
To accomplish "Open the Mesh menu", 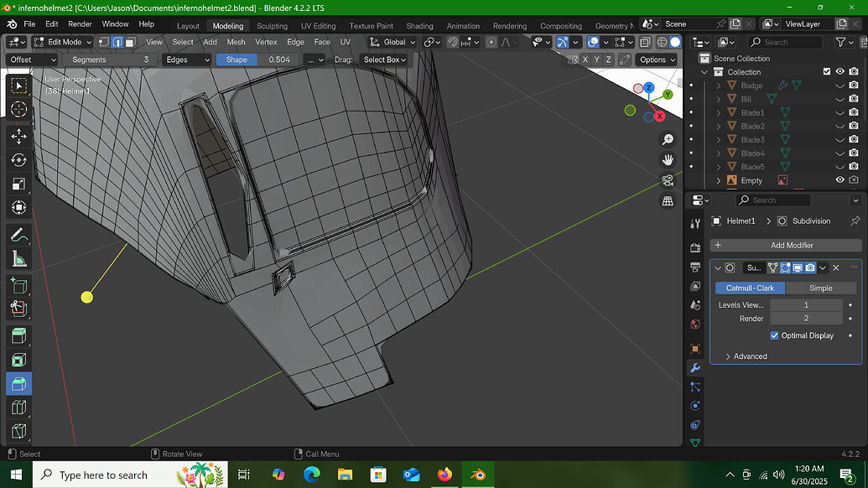I will point(236,42).
